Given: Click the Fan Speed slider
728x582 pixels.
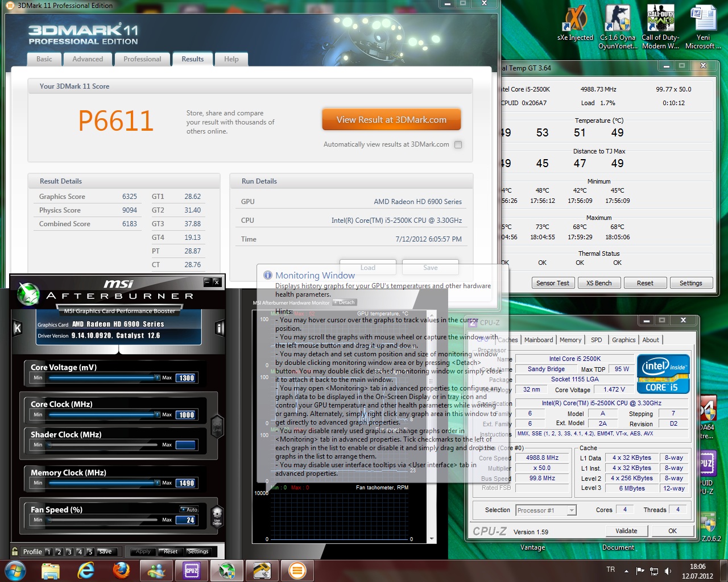Looking at the screenshot, I should coord(104,519).
